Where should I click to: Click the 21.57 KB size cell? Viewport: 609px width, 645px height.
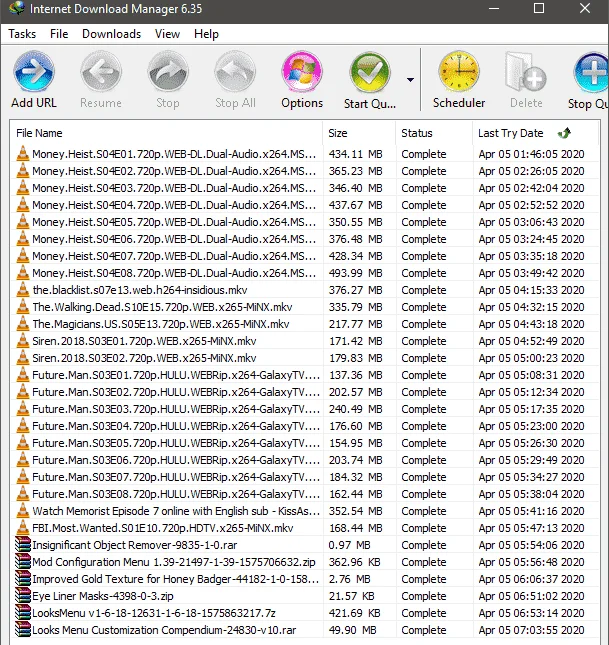point(351,596)
